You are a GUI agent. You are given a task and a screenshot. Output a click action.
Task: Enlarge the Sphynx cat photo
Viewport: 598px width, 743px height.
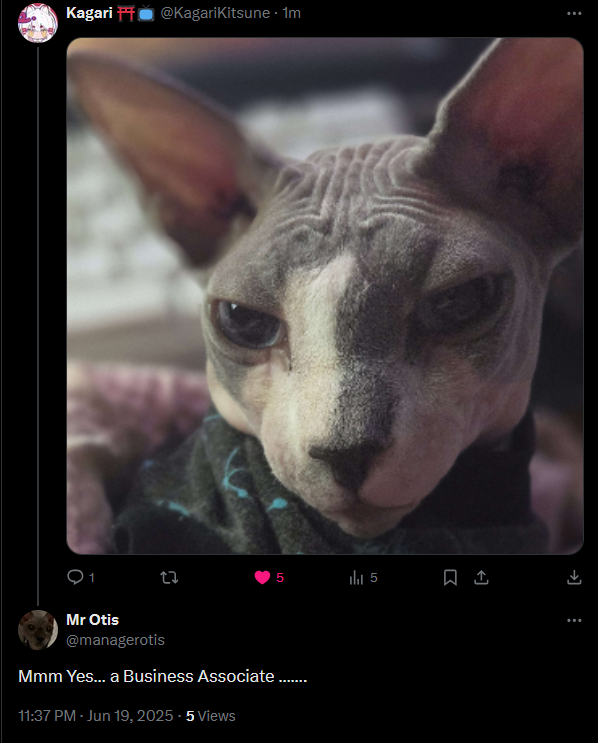tap(325, 296)
